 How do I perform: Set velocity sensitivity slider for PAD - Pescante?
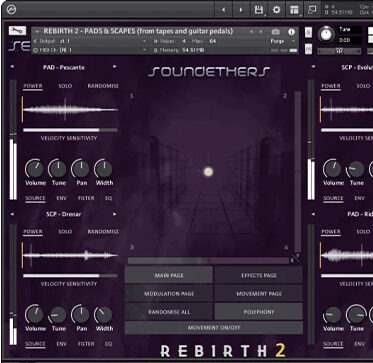point(70,130)
